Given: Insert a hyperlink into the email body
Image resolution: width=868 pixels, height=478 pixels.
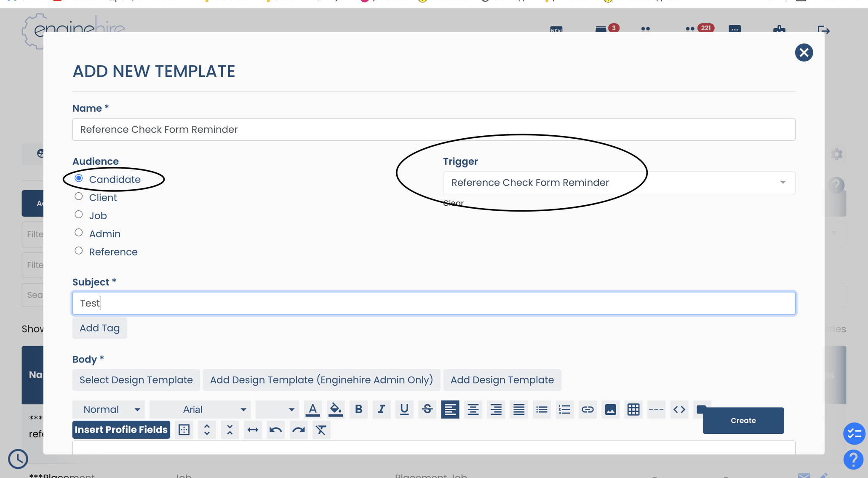Looking at the screenshot, I should tap(588, 409).
